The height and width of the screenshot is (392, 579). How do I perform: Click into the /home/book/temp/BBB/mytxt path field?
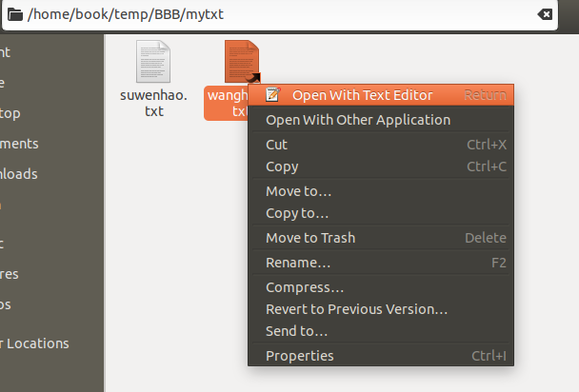280,15
